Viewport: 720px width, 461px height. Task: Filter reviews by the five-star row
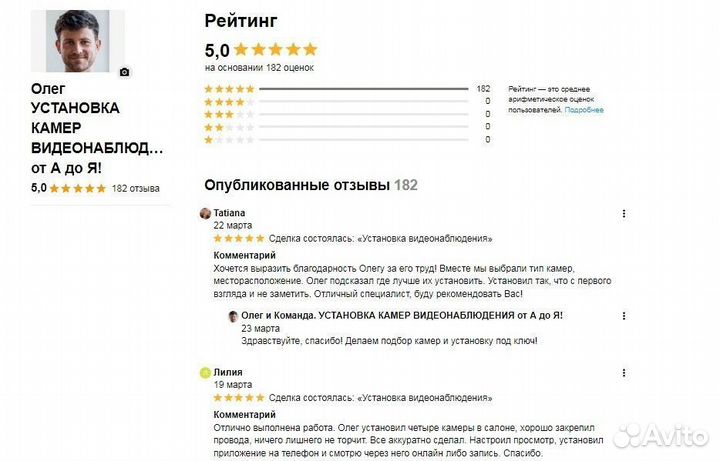point(229,88)
